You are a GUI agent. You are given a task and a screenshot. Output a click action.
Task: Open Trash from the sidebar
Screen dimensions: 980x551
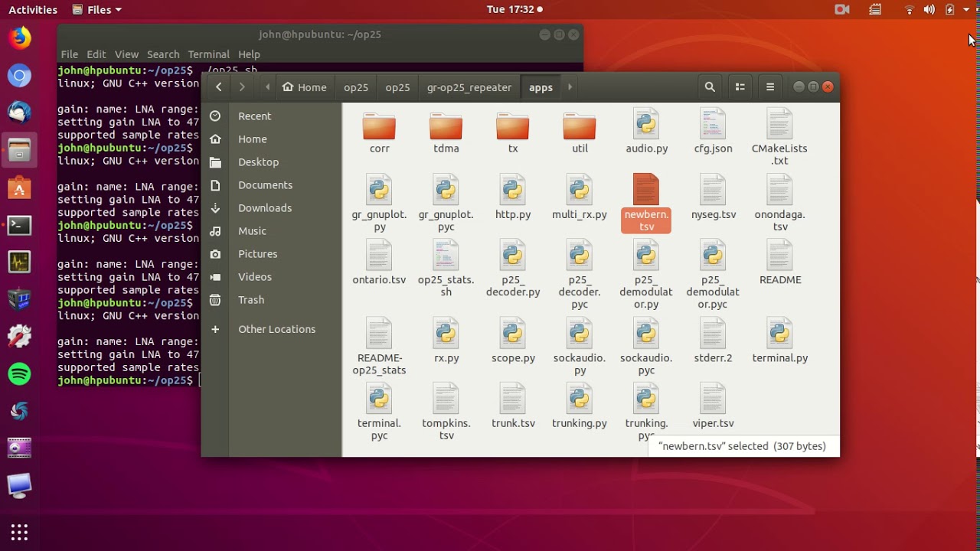coord(250,300)
